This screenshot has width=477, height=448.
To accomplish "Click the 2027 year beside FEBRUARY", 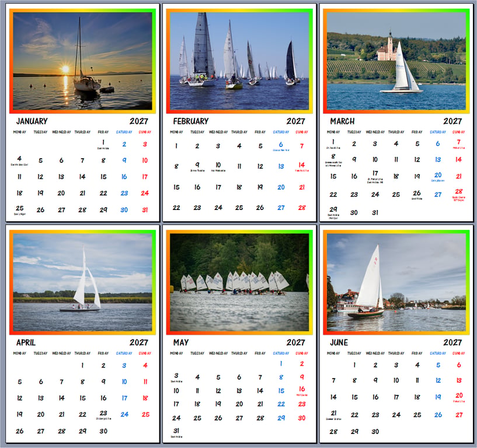I will [x=295, y=121].
